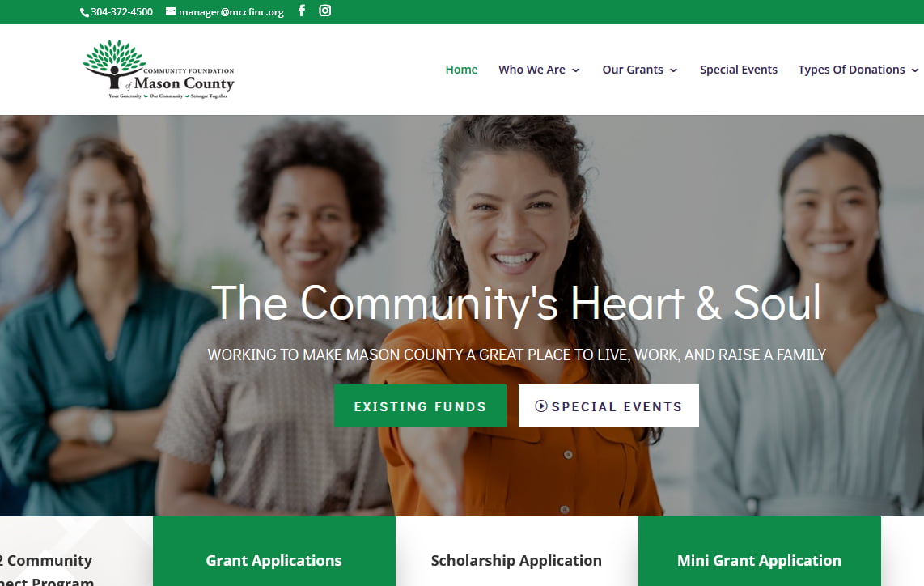Viewport: 924px width, 586px height.
Task: Expand the Who We Are dropdown chevron
Action: pyautogui.click(x=576, y=70)
